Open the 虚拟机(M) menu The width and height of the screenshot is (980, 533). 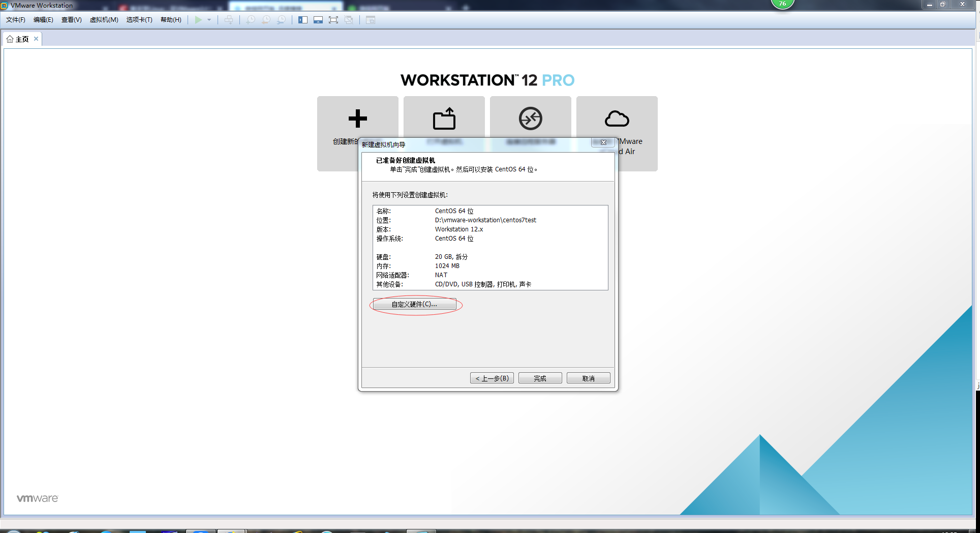[104, 20]
